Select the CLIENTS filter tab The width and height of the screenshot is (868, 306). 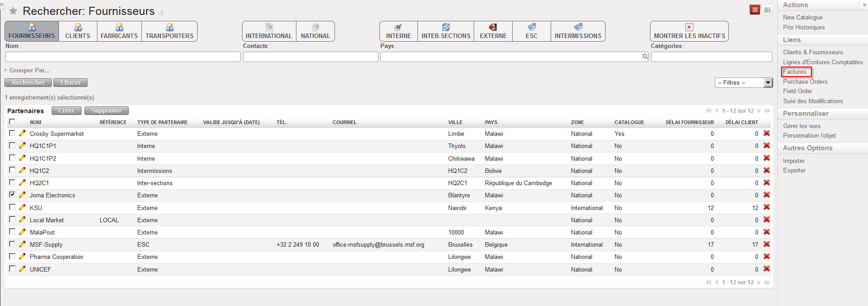tap(78, 31)
